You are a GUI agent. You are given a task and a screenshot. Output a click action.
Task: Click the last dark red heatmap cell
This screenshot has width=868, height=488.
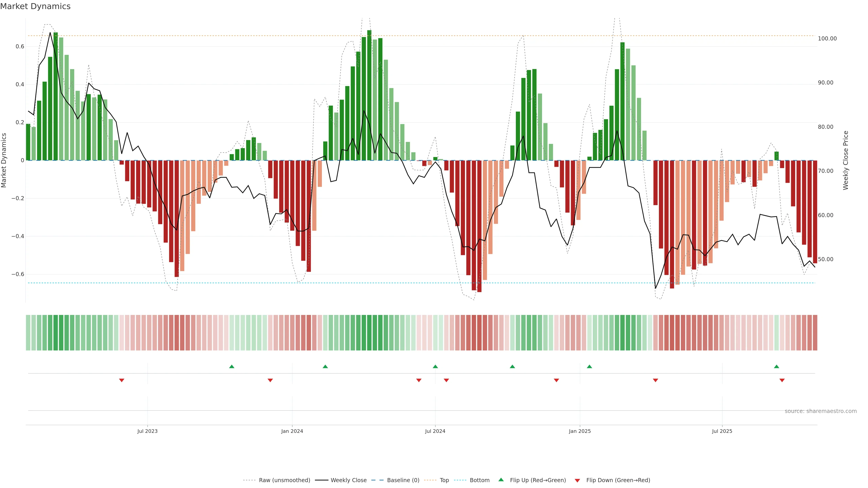tap(815, 332)
